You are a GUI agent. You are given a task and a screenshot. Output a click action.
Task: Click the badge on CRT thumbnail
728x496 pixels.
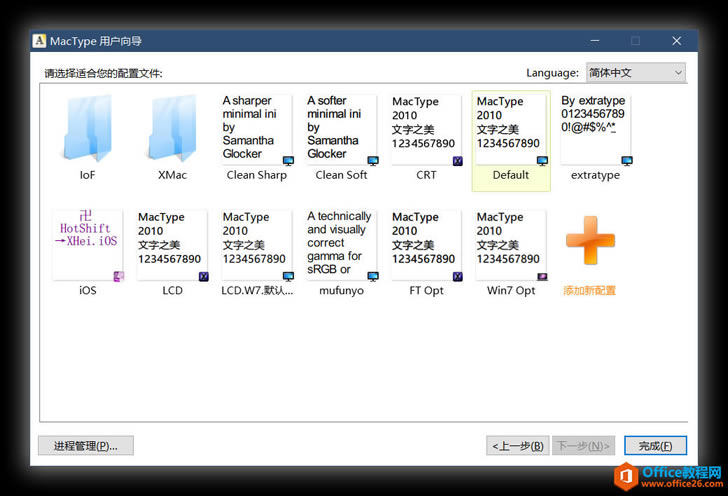458,161
